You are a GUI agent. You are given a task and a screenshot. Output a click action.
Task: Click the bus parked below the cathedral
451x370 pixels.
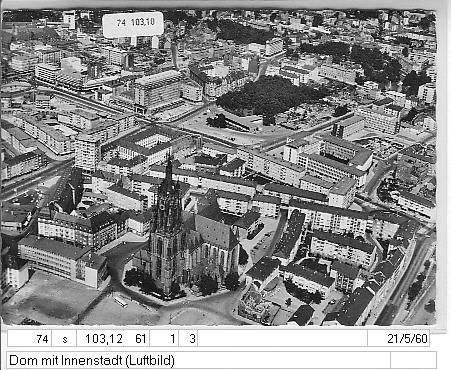(120, 301)
